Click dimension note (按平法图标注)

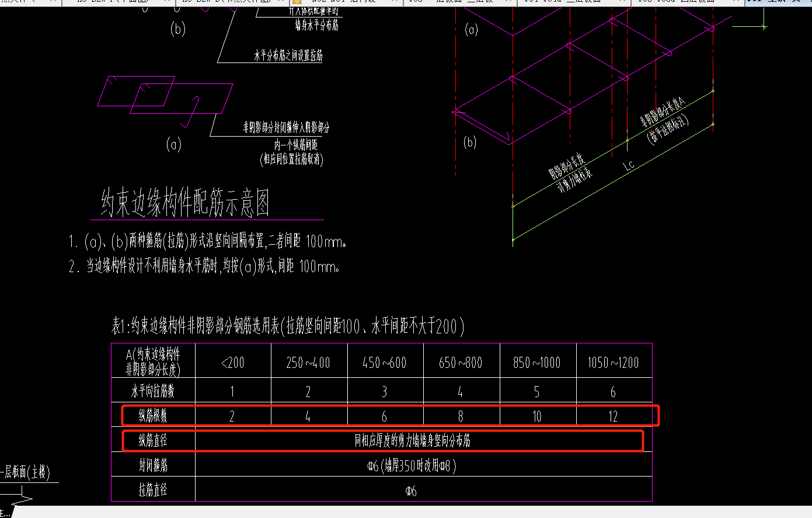pos(668,129)
